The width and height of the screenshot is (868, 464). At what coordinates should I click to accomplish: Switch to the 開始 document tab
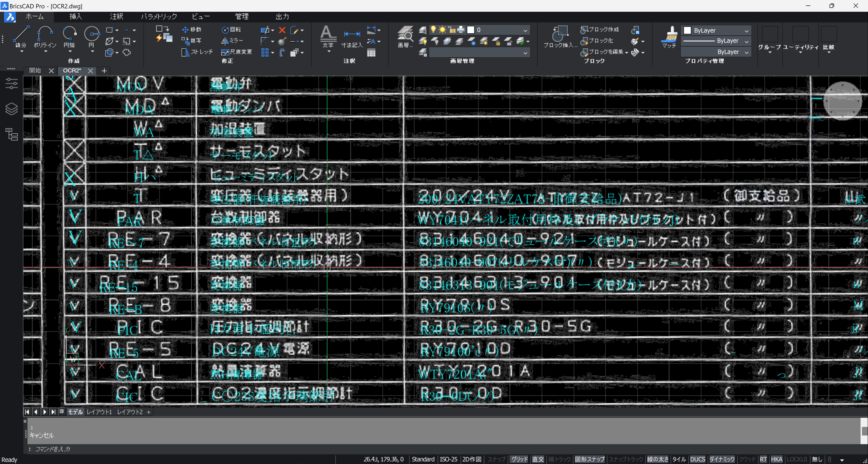[35, 70]
